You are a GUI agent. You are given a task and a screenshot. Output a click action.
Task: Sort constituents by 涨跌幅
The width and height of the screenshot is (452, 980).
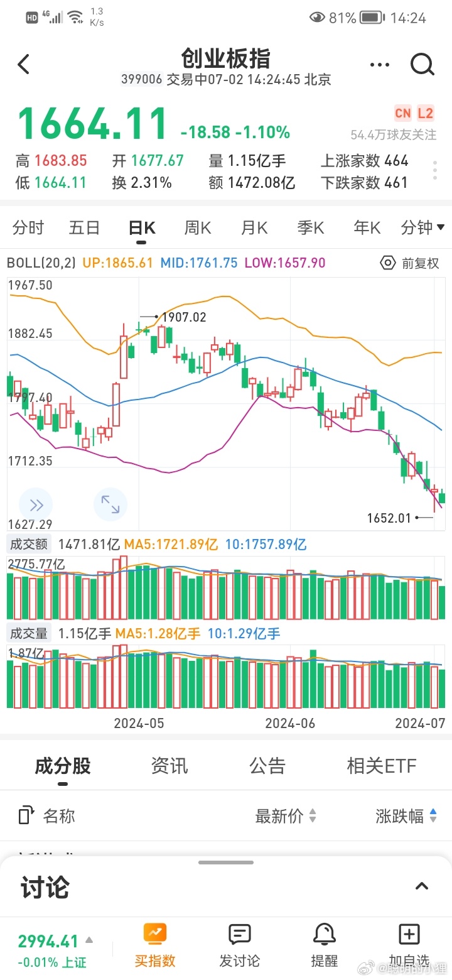click(x=406, y=816)
